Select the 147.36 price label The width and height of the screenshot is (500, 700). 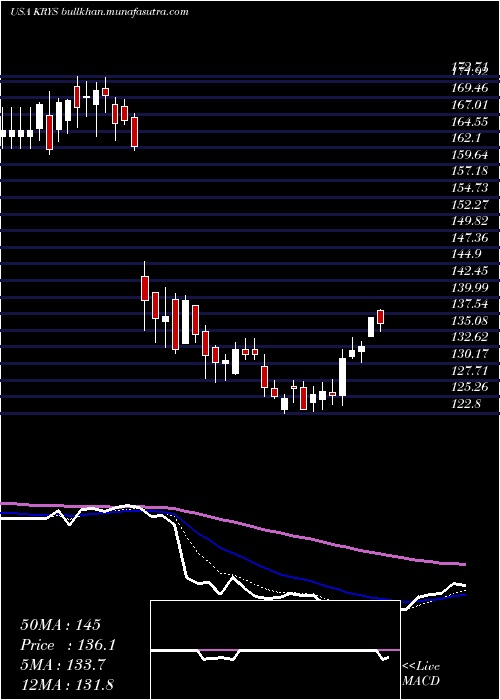470,238
